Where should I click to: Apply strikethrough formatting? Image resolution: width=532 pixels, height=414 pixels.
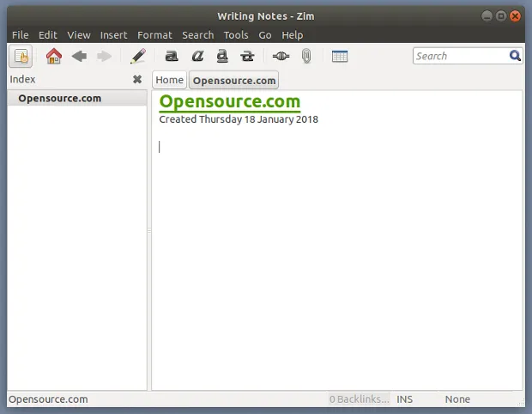(248, 57)
